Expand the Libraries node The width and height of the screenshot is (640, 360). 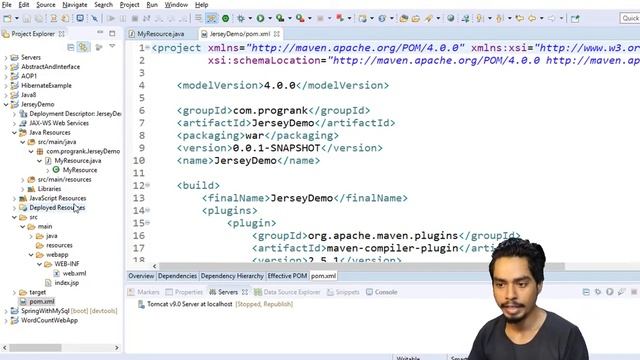pos(23,189)
